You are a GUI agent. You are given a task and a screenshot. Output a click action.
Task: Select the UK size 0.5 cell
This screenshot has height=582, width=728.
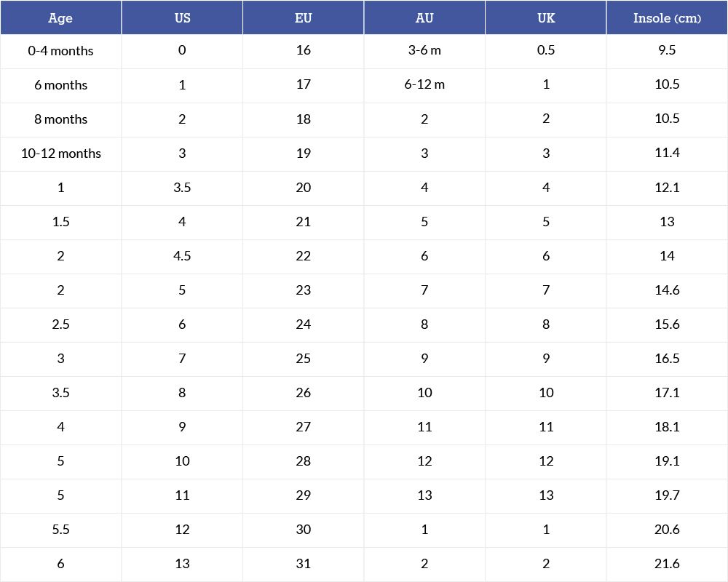click(x=545, y=51)
